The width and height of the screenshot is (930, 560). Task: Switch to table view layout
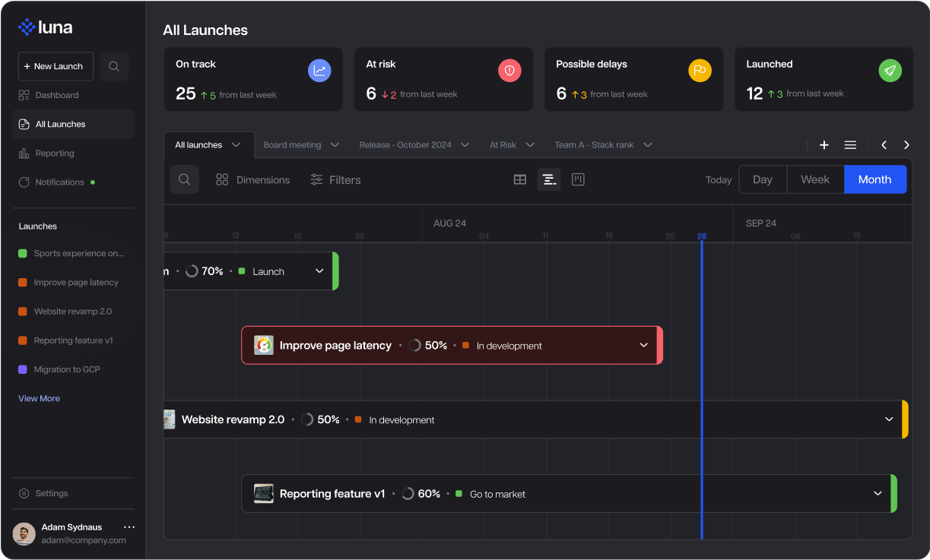click(519, 179)
